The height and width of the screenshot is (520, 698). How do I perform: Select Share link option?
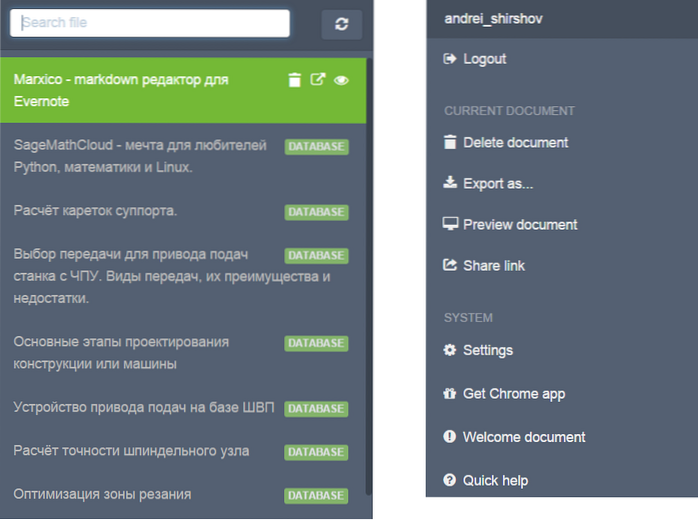[494, 266]
